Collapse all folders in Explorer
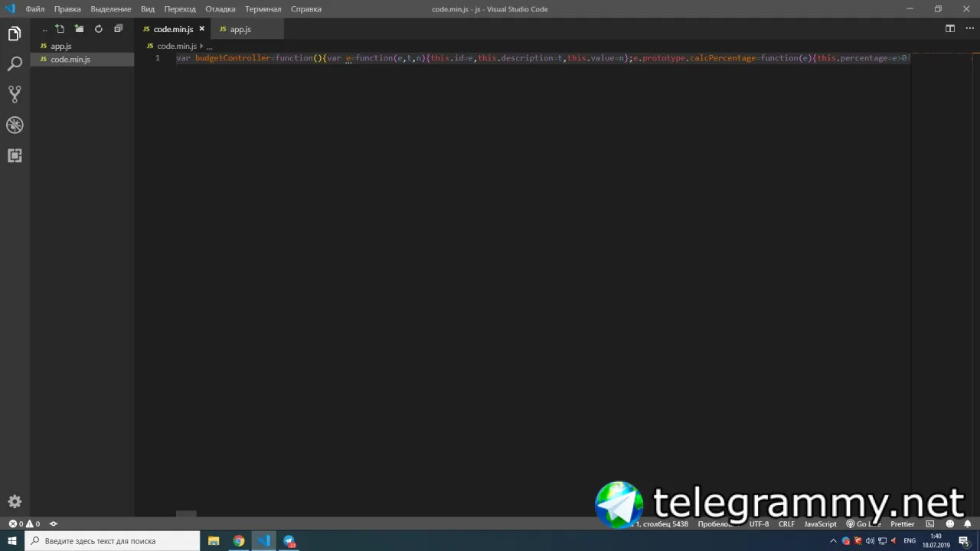The image size is (980, 551). click(x=118, y=29)
